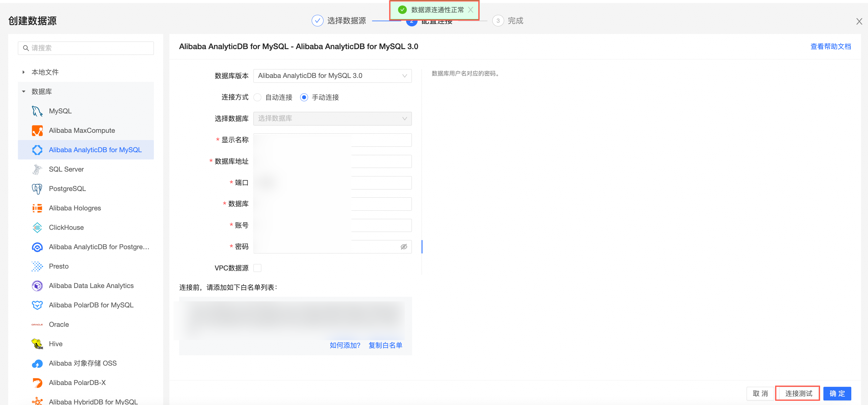868x405 pixels.
Task: Collapse the 数据库 category in sidebar
Action: pos(24,91)
